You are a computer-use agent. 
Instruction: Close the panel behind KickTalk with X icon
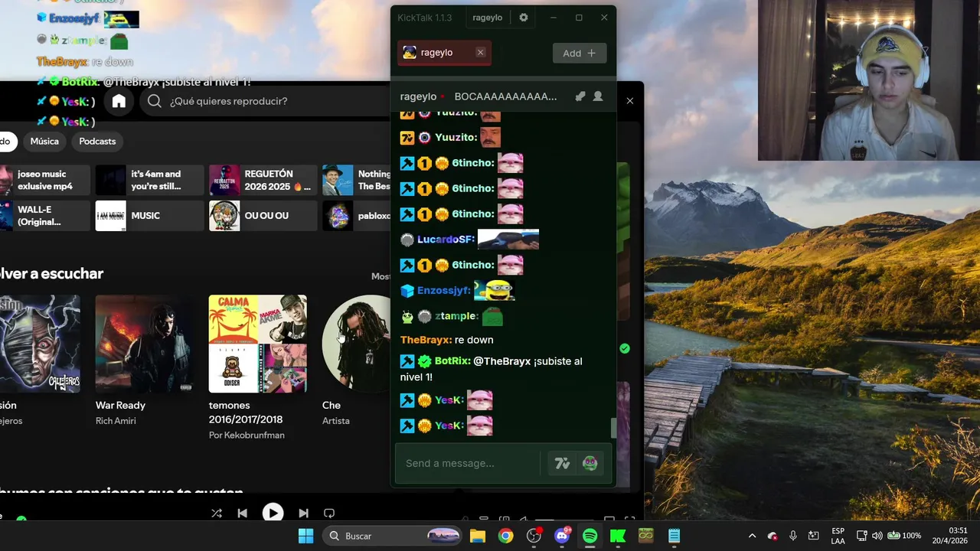click(x=630, y=100)
